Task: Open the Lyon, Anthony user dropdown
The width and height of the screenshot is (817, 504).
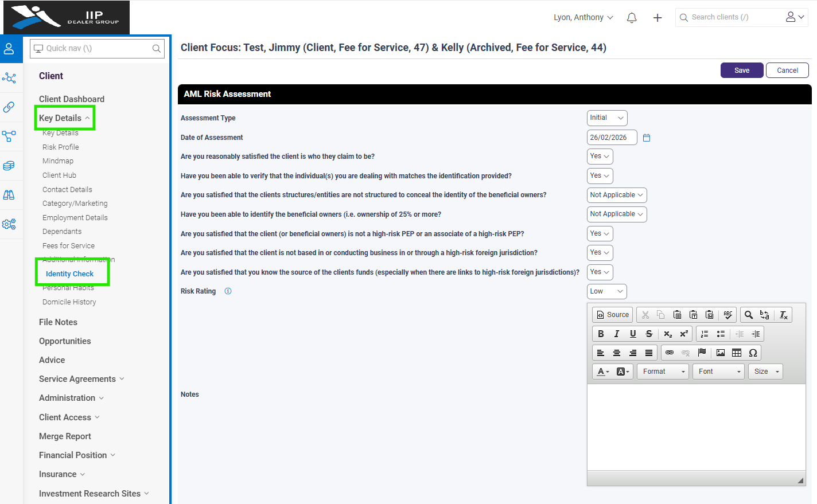Action: tap(583, 18)
